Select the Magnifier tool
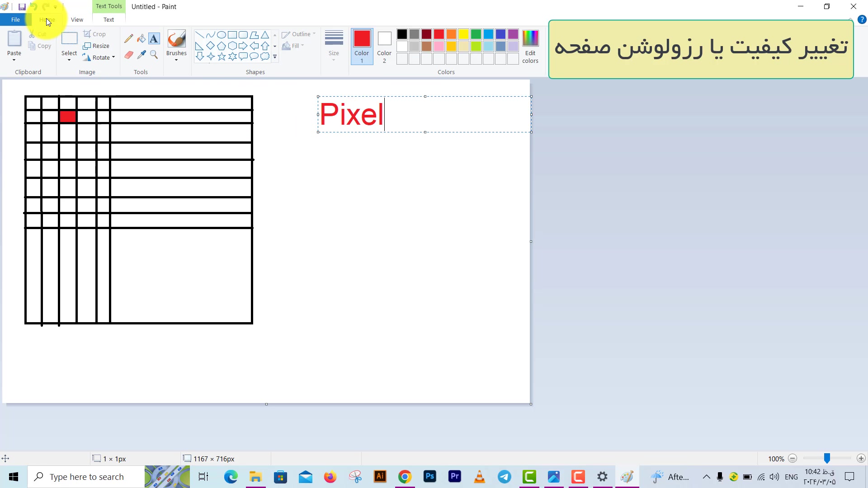 pos(154,55)
